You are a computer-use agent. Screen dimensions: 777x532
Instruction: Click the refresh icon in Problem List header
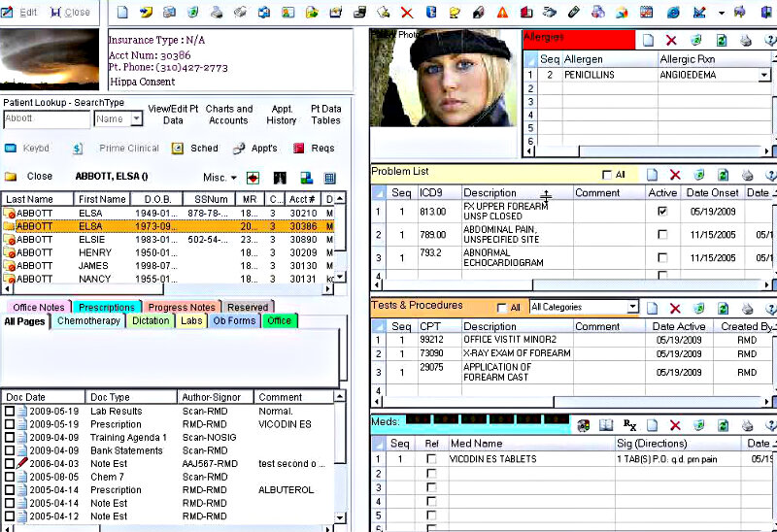[x=722, y=175]
